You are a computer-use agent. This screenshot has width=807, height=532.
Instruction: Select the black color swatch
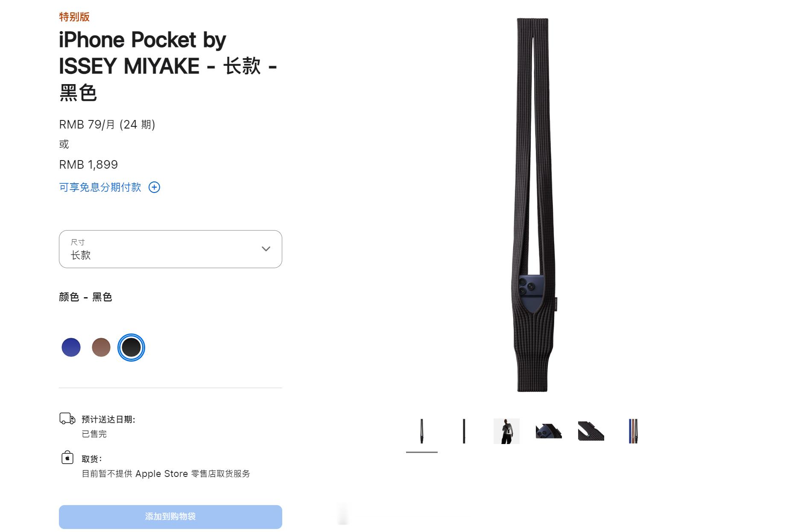coord(131,347)
